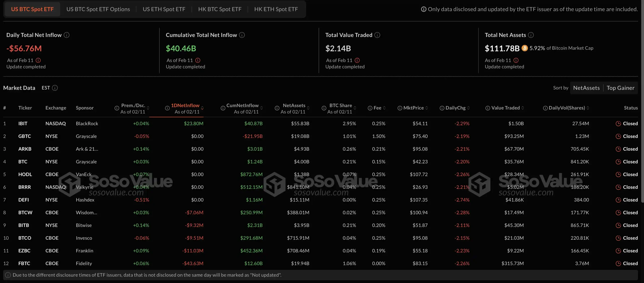Click info icon next to EST label

click(55, 88)
